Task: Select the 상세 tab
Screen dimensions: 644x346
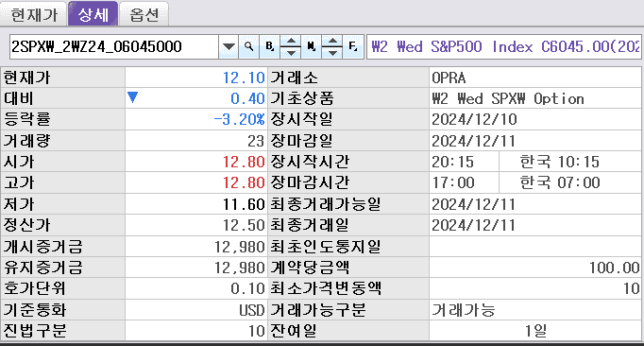Action: 93,14
